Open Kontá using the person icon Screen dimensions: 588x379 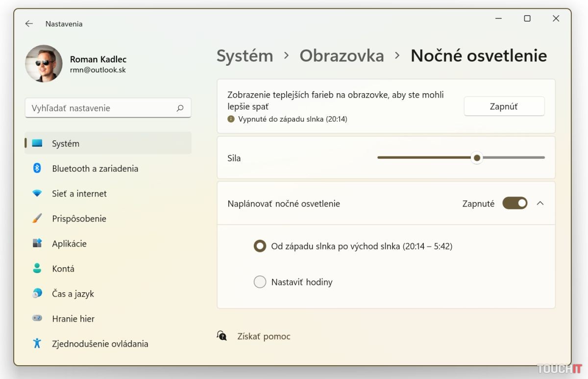(x=37, y=269)
